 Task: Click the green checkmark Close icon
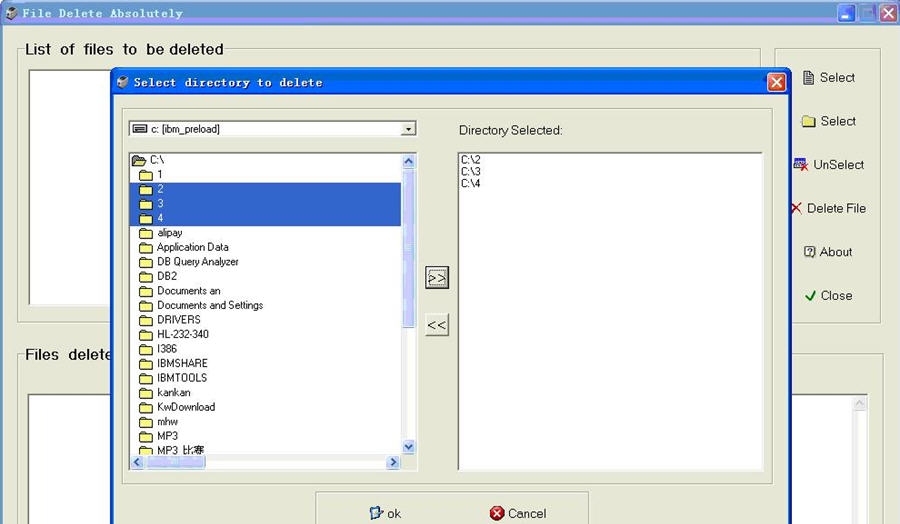pyautogui.click(x=811, y=296)
